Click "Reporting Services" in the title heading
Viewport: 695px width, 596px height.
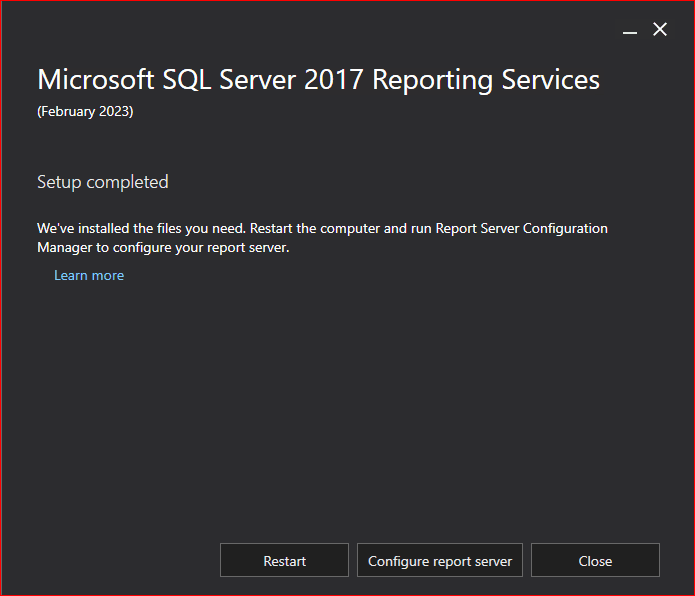click(x=486, y=80)
